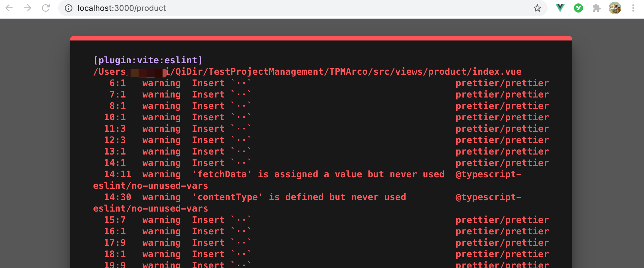Dismiss overlay by clicking gray backdrop
The width and height of the screenshot is (644, 268).
(35, 143)
